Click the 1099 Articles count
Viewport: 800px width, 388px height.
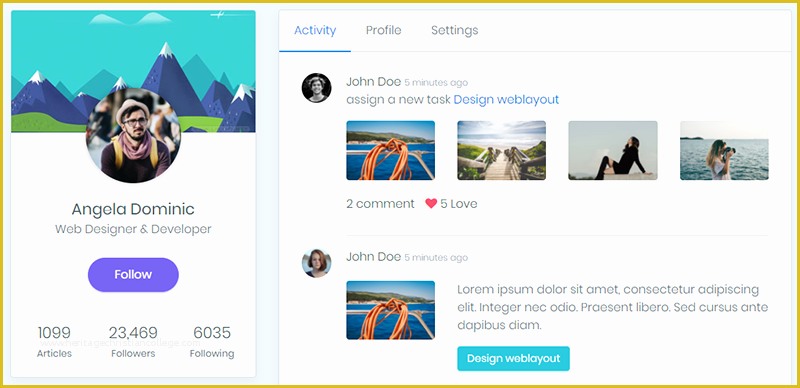pos(54,342)
